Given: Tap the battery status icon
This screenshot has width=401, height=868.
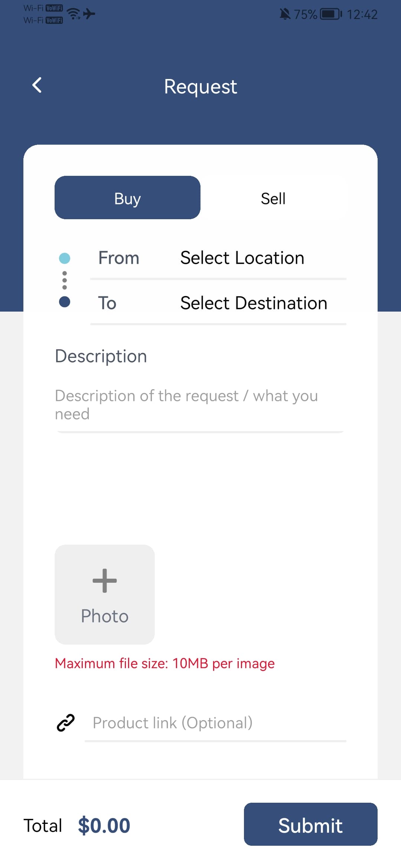Looking at the screenshot, I should pos(331,14).
